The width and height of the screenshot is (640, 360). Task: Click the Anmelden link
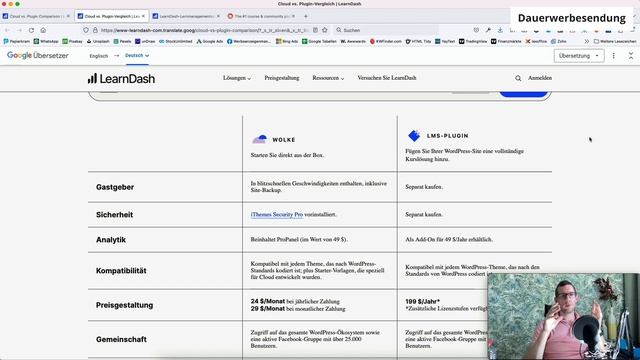click(540, 78)
